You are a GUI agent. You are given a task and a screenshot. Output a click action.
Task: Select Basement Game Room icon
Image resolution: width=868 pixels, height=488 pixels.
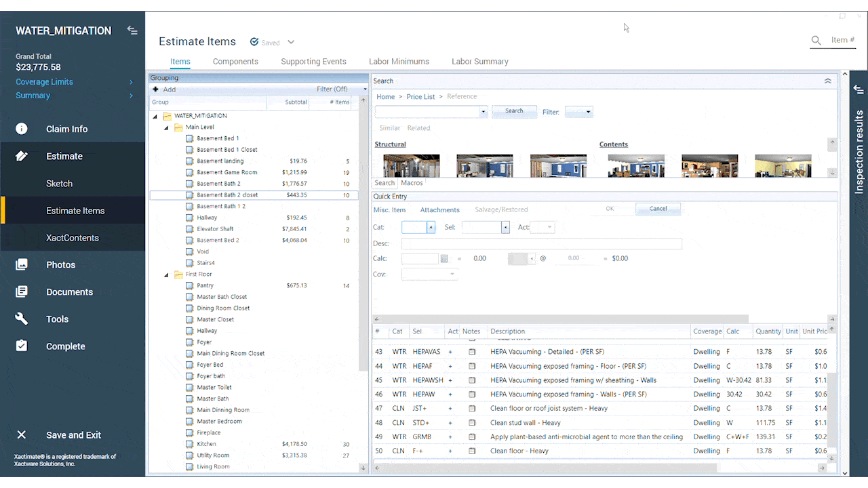click(x=190, y=172)
